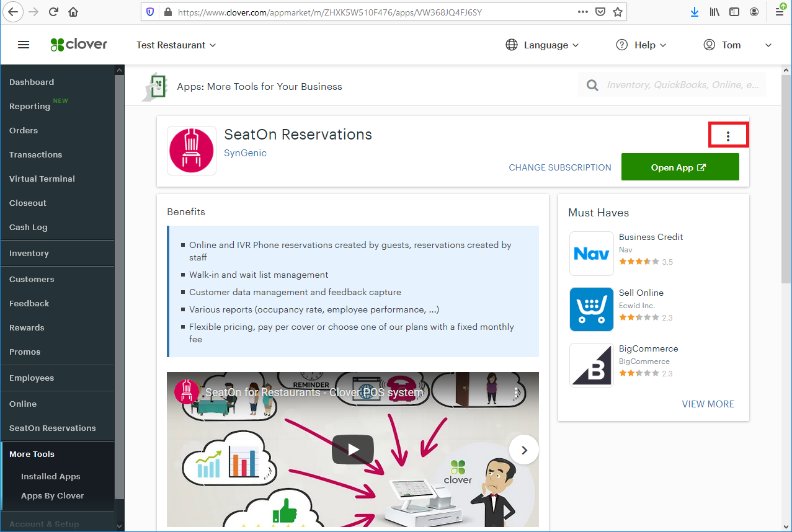Viewport: 792px width, 532px height.
Task: Click the green Open App button
Action: click(680, 167)
